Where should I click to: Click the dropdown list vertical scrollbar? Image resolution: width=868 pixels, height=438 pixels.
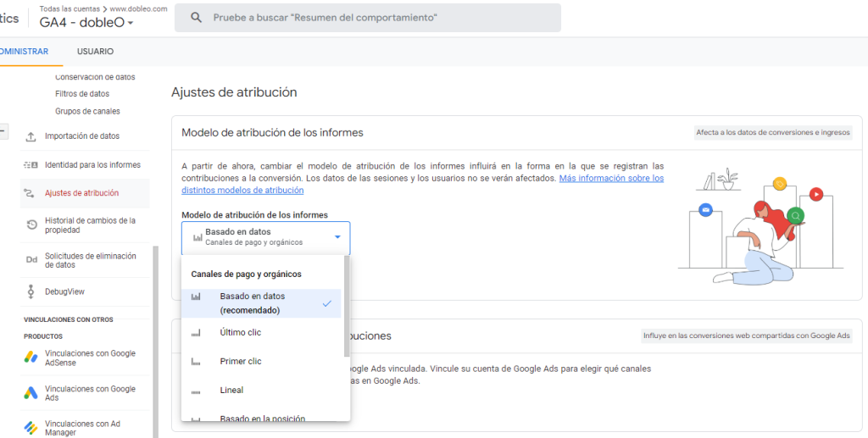point(346,305)
